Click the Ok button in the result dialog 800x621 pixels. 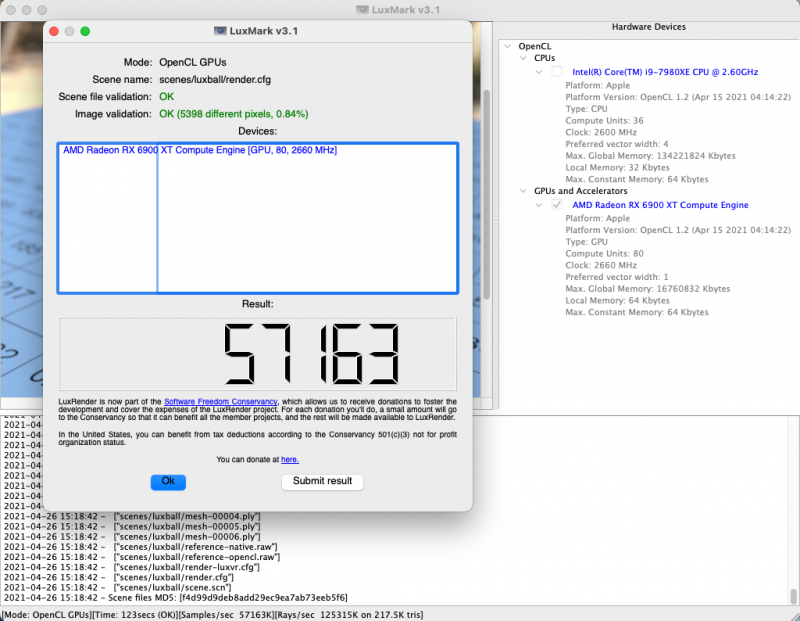pyautogui.click(x=168, y=482)
